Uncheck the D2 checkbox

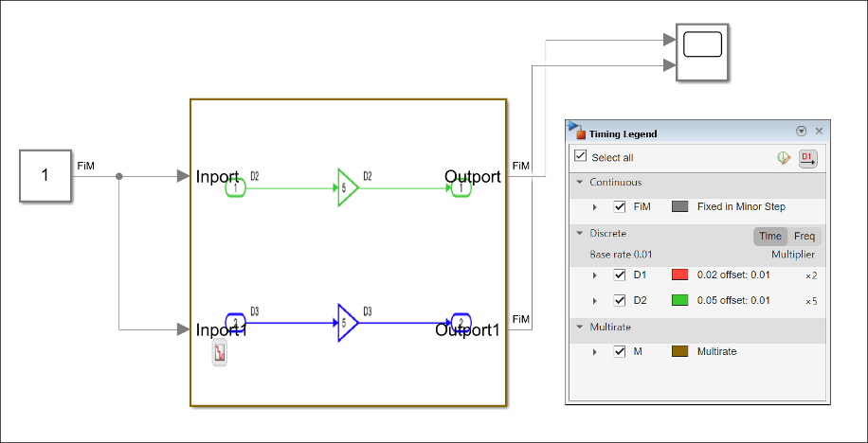(x=620, y=301)
